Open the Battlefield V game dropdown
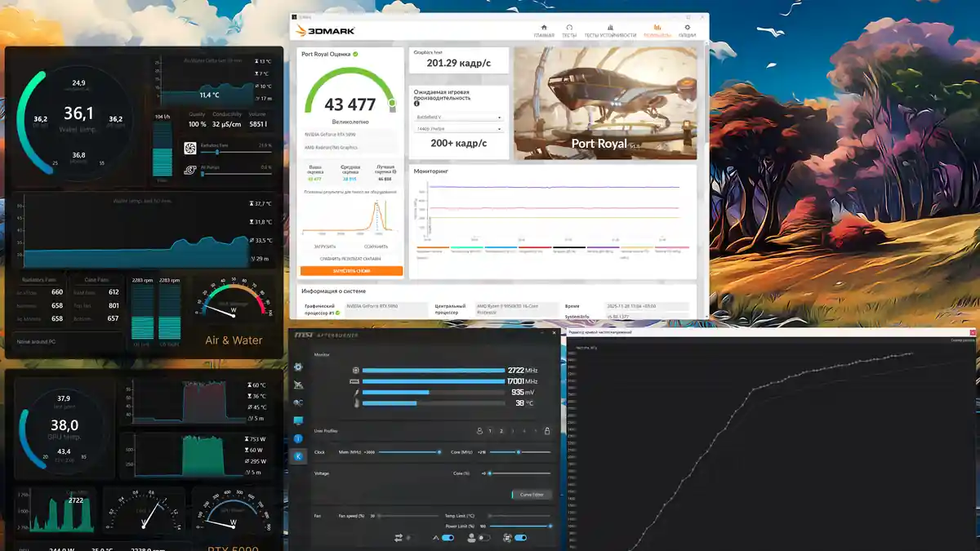The height and width of the screenshot is (551, 980). pos(458,117)
